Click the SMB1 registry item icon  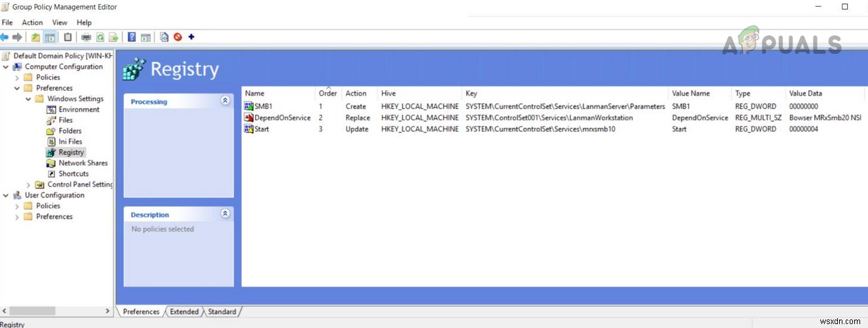pyautogui.click(x=249, y=106)
